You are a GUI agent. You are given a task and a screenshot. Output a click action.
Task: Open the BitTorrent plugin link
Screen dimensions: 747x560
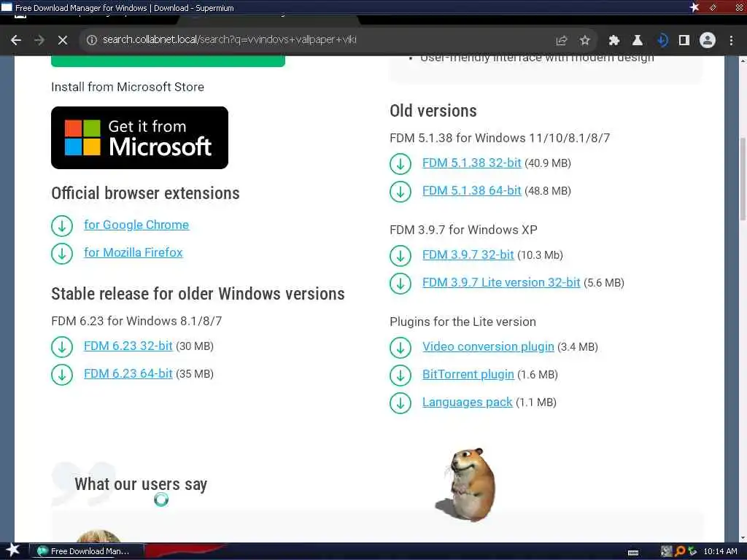pyautogui.click(x=468, y=374)
